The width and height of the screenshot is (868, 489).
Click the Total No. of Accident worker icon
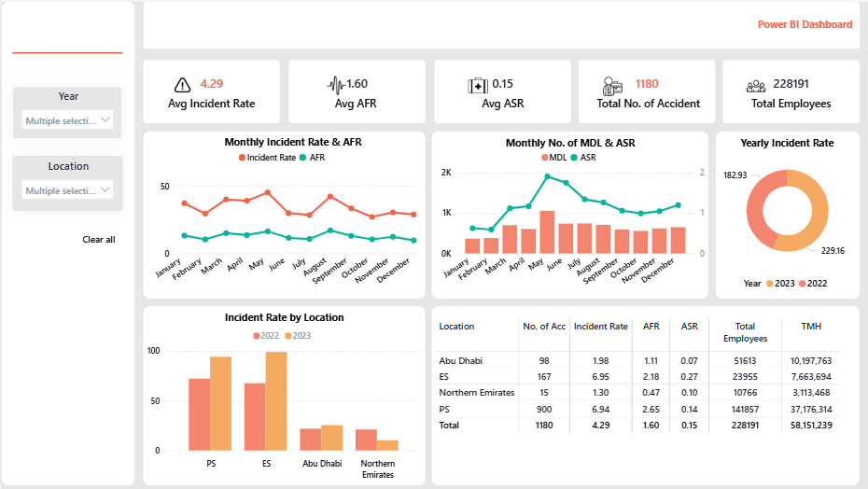click(612, 86)
